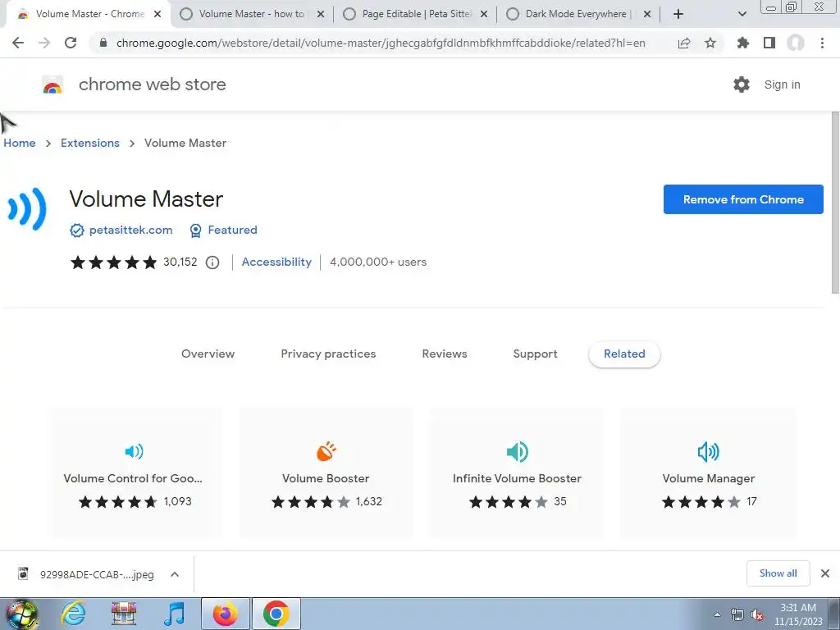Click the muted volume tray icon
Image resolution: width=840 pixels, height=630 pixels.
pos(757,614)
